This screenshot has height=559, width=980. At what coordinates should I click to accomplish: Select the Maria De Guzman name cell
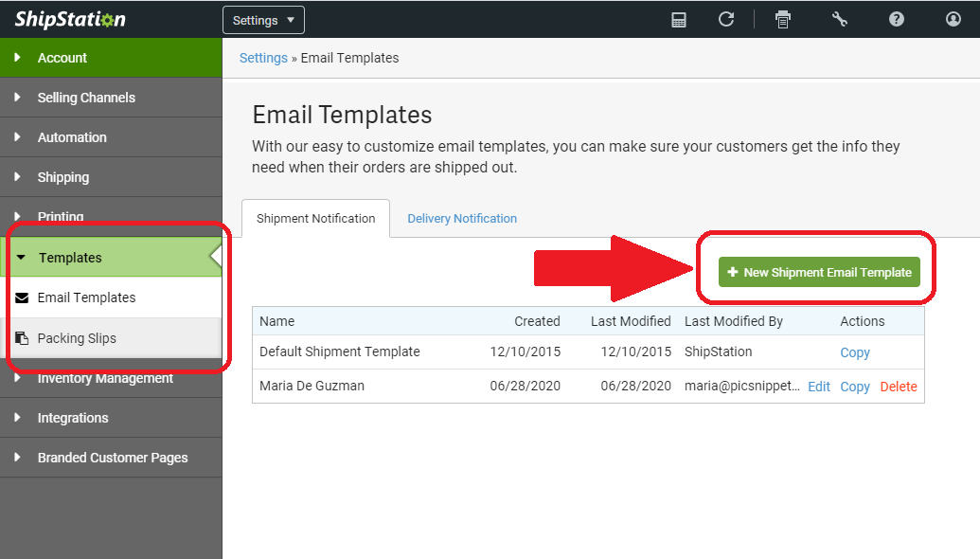point(312,386)
